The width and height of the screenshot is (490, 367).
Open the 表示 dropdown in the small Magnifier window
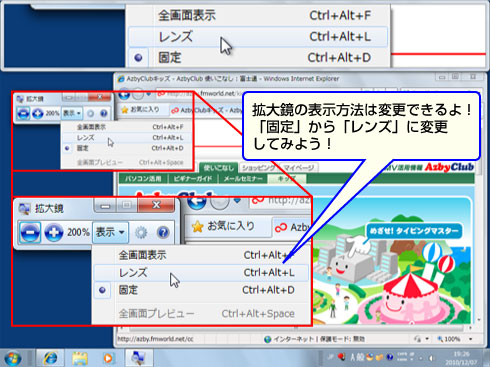72,113
